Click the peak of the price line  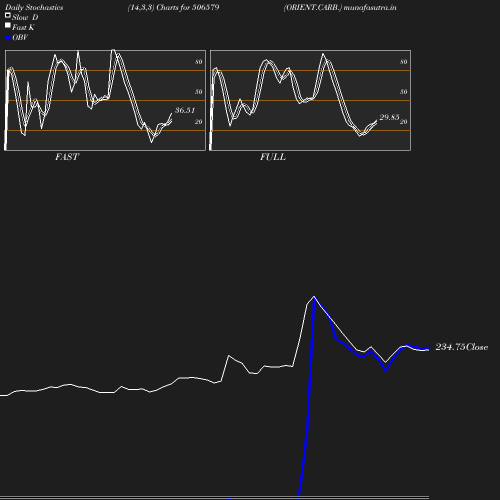point(314,296)
